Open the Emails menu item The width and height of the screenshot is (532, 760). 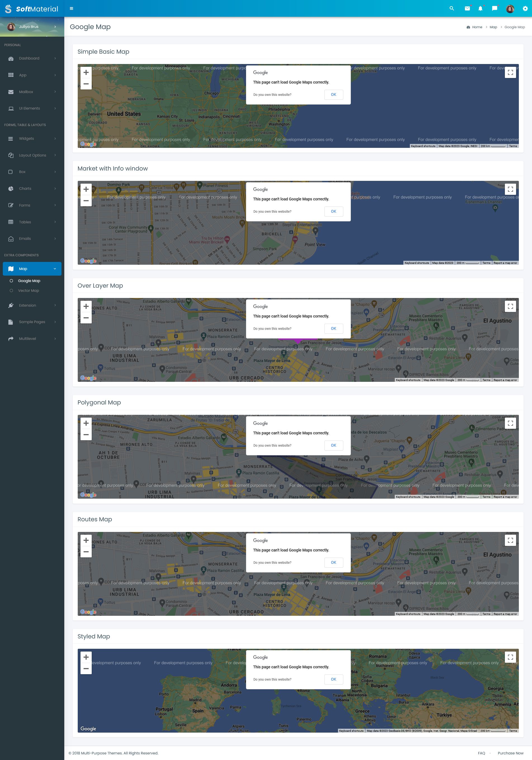(x=32, y=239)
